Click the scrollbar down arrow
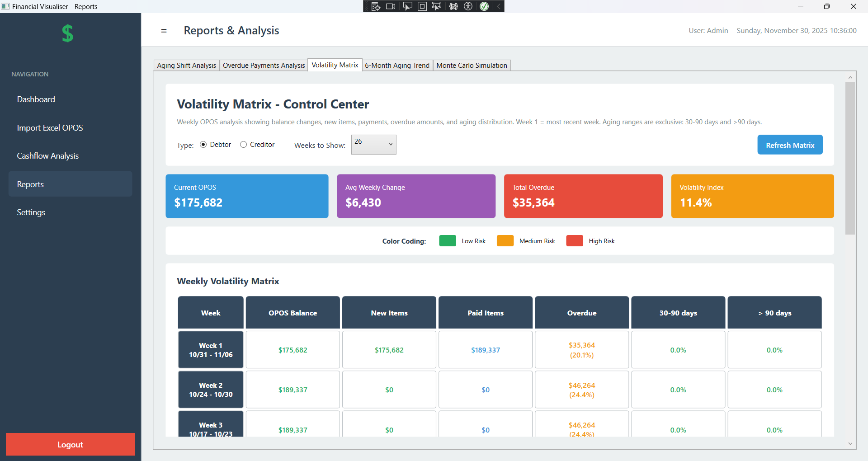This screenshot has width=868, height=461. click(x=850, y=444)
